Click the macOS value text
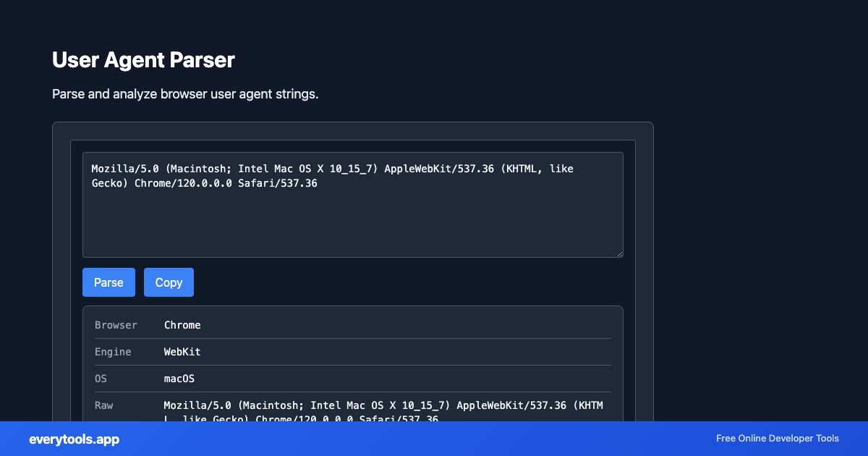The height and width of the screenshot is (456, 868). click(179, 379)
